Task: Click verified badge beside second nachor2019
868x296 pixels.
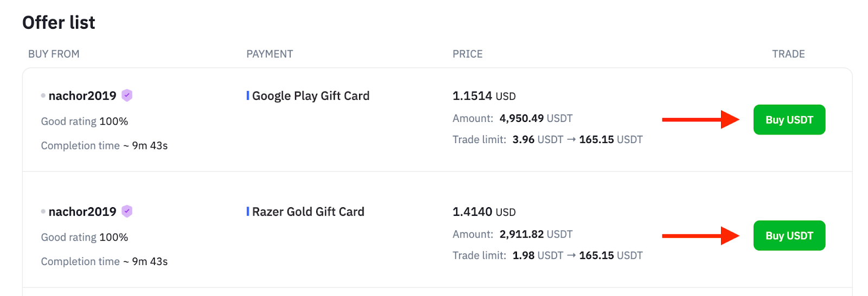Action: coord(127,211)
